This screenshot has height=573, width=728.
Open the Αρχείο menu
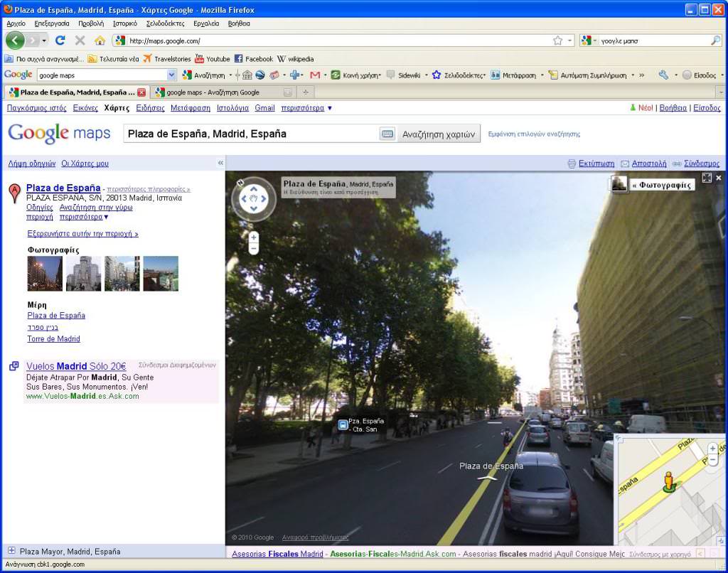point(16,23)
